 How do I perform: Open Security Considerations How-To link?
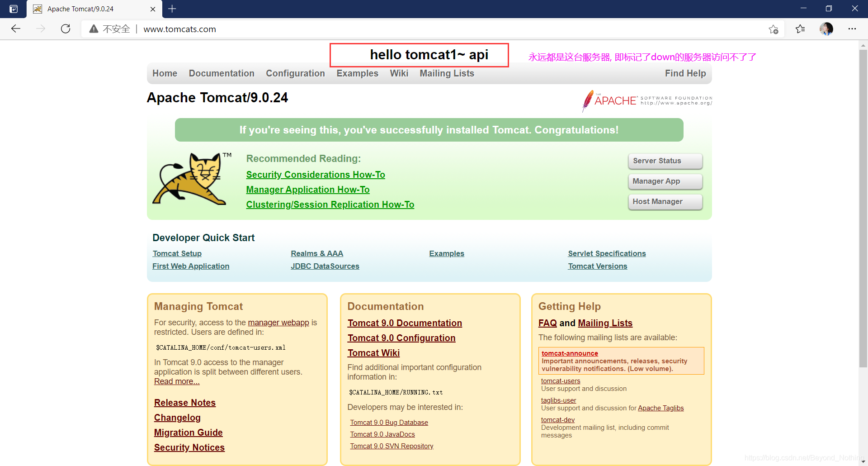[x=316, y=175]
